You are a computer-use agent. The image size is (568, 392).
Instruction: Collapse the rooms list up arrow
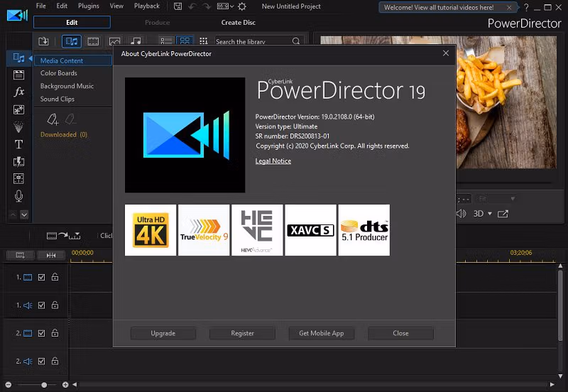13,215
